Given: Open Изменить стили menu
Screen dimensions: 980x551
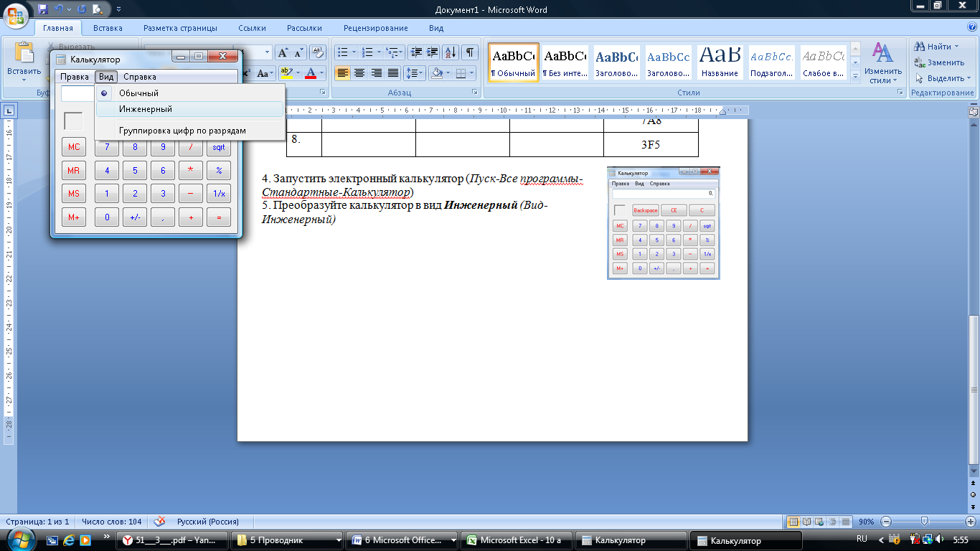Looking at the screenshot, I should [x=882, y=63].
